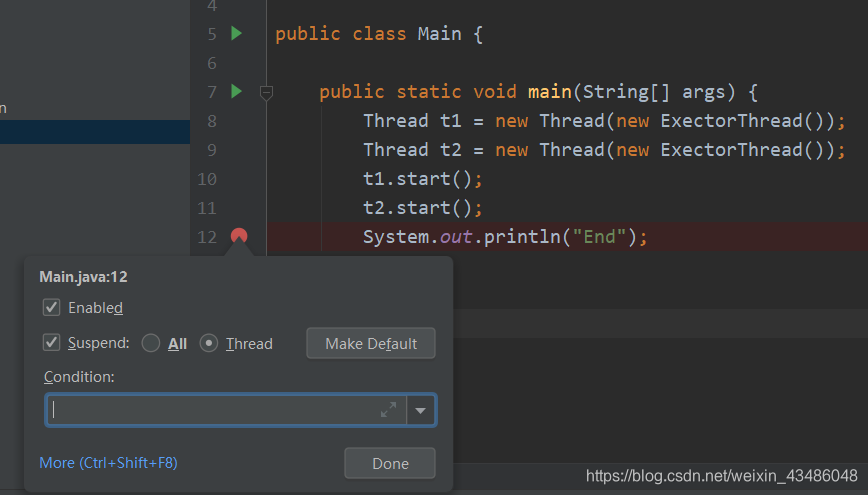Screen dimensions: 868x495
Task: Toggle the Suspend checkbox
Action: 51,343
